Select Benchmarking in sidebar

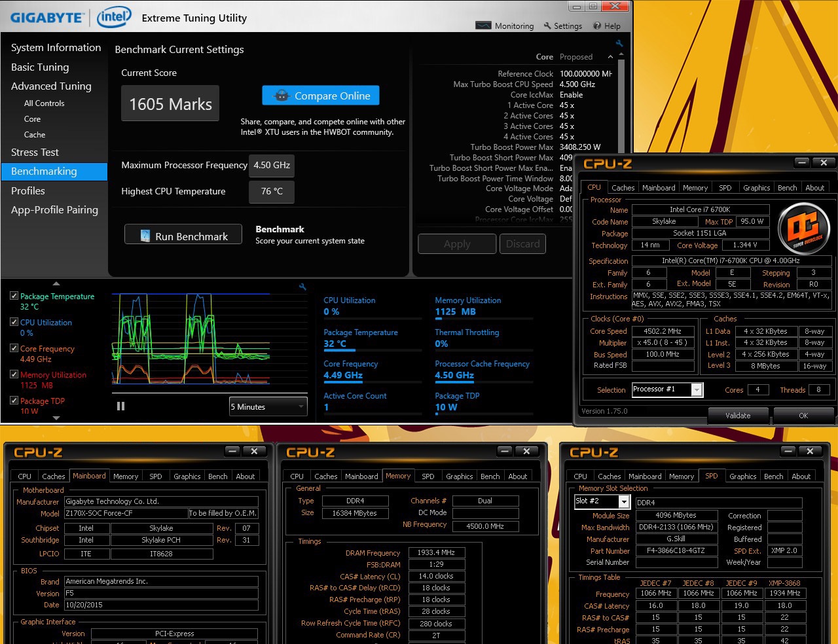click(x=54, y=171)
